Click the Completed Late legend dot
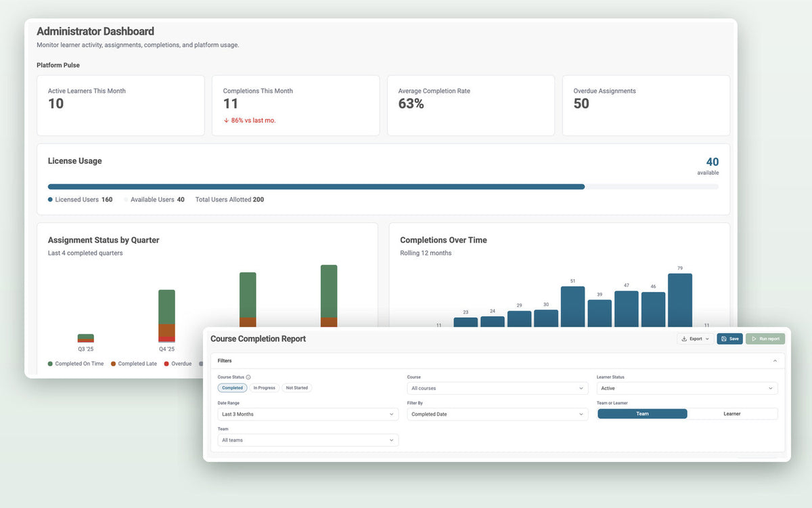The width and height of the screenshot is (812, 508). coord(113,364)
